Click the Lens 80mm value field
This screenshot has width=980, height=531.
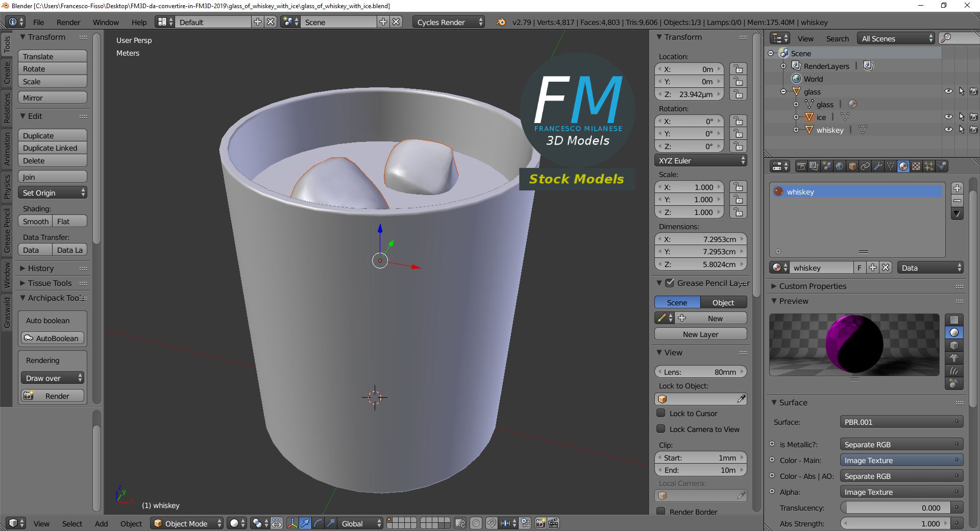[700, 372]
